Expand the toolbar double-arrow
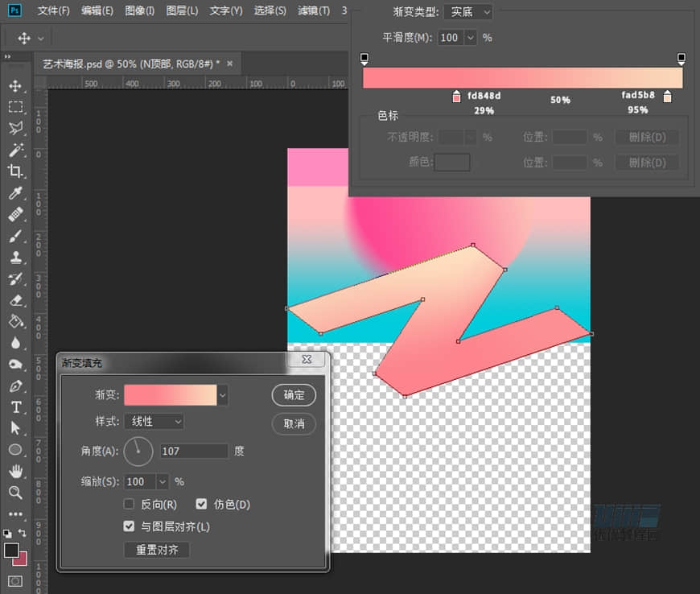 (x=7, y=56)
